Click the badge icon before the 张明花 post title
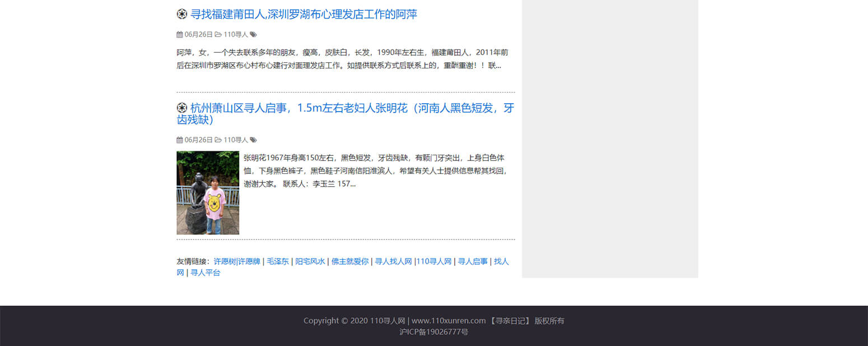868x346 pixels. (181, 108)
